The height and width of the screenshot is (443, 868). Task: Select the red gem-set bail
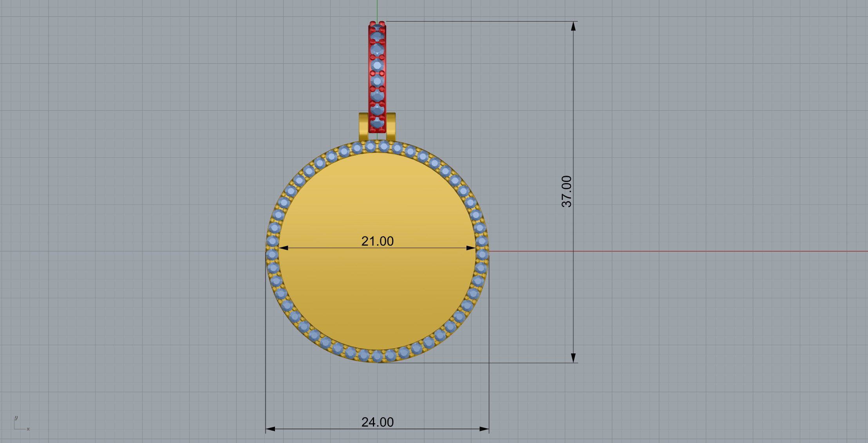tap(377, 77)
